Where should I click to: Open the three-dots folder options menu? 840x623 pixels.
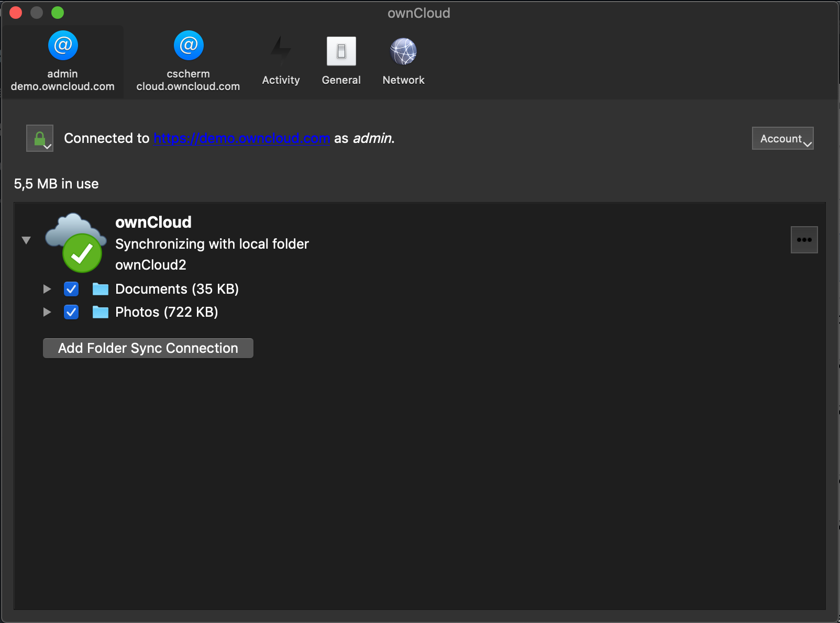point(804,240)
